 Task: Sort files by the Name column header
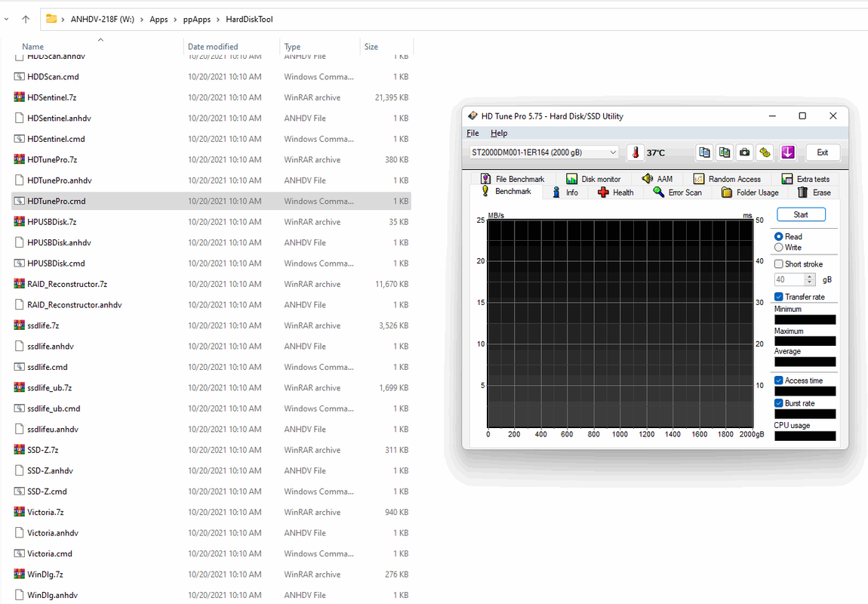click(x=32, y=47)
